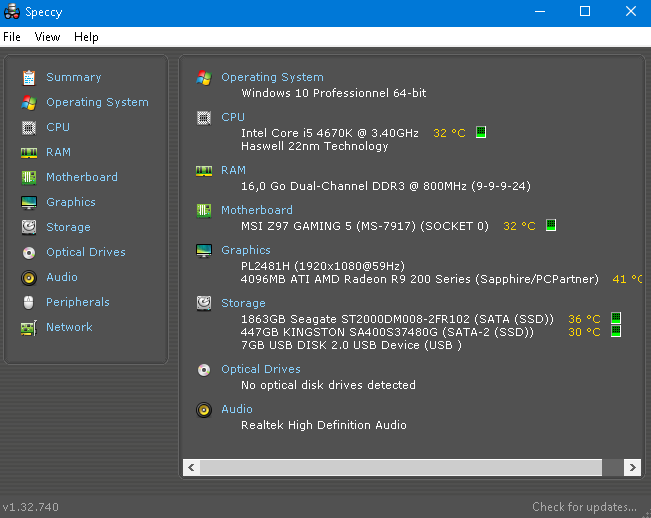Click the Audio speaker icon in the sidebar
The width and height of the screenshot is (651, 518).
tap(28, 277)
